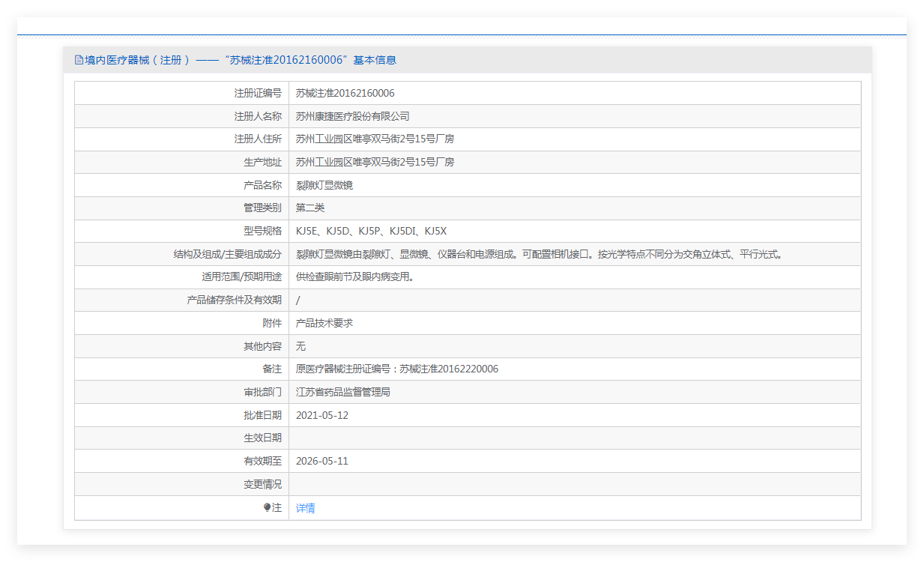Click the 管理类别 row label
The width and height of the screenshot is (924, 562).
(x=262, y=208)
